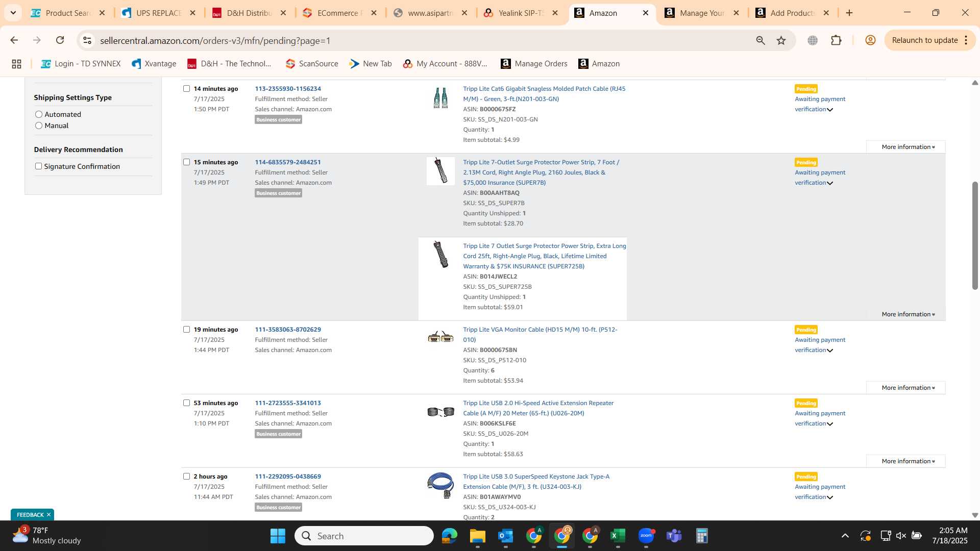Open the weather widget on taskbar
Viewport: 980px width, 551px height.
point(47,536)
